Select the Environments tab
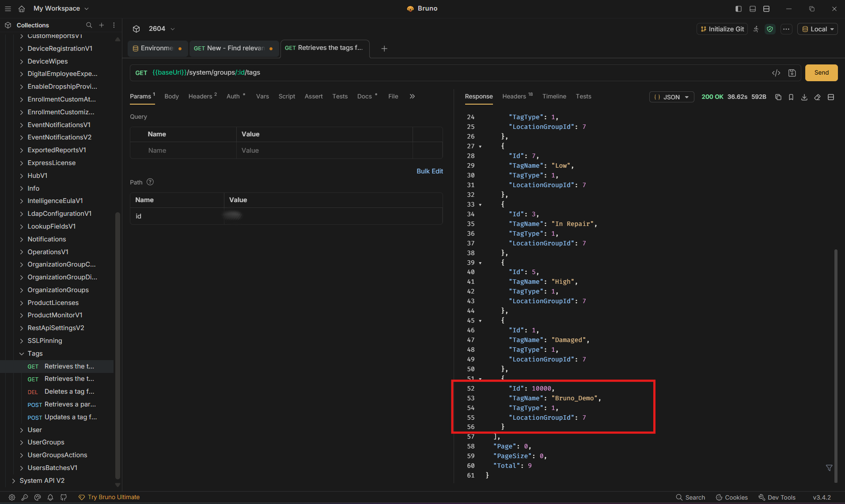This screenshot has height=504, width=845. 157,48
